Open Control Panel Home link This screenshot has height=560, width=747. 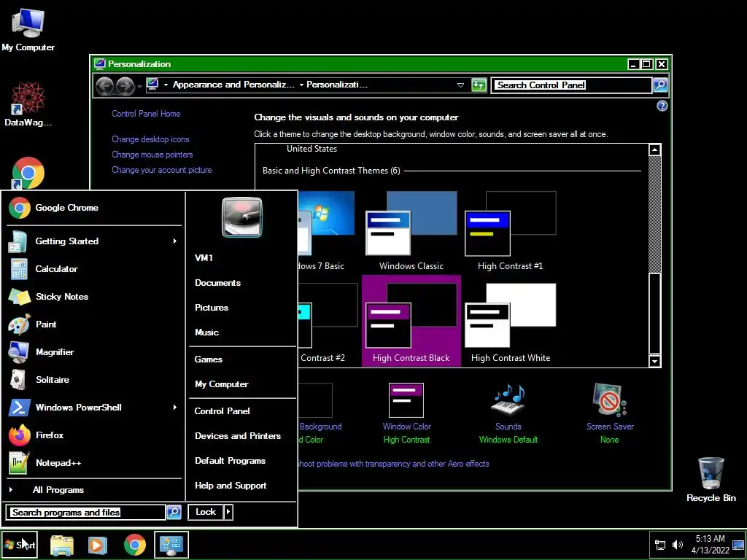[146, 114]
